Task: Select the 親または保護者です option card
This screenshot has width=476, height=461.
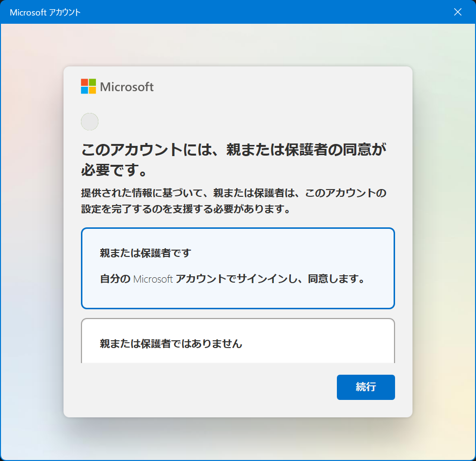Action: coord(238,268)
